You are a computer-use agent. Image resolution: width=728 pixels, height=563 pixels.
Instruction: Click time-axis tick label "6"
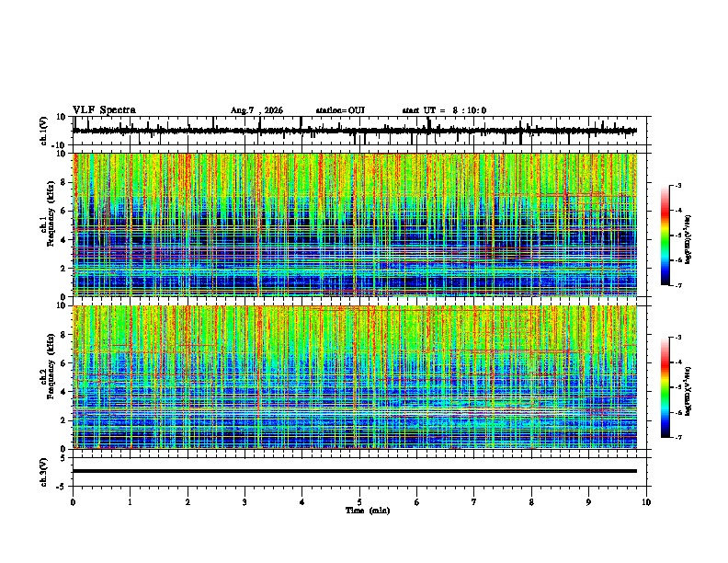[x=416, y=502]
